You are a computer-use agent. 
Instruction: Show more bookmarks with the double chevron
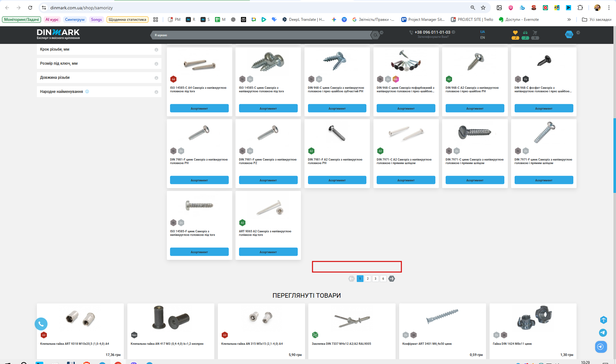tap(569, 20)
